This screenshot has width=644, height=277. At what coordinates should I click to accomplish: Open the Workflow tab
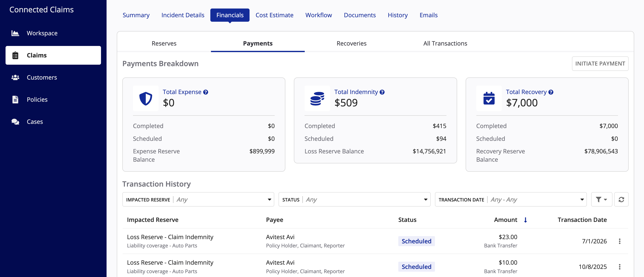319,15
